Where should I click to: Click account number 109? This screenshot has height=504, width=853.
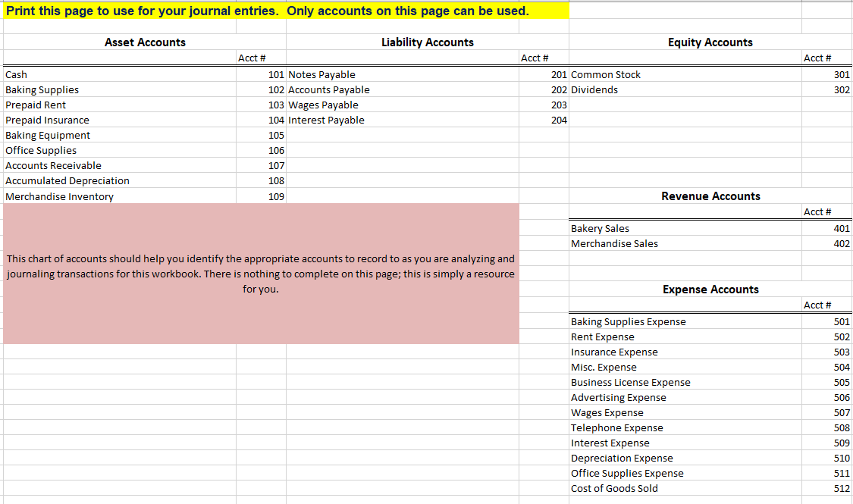click(x=261, y=196)
